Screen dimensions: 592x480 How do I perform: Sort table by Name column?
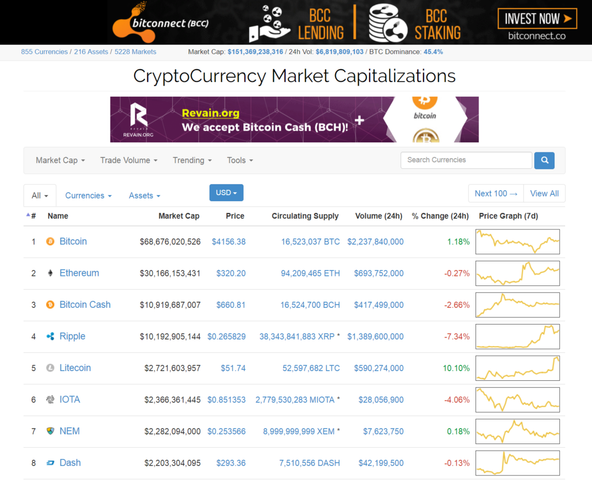tap(58, 216)
